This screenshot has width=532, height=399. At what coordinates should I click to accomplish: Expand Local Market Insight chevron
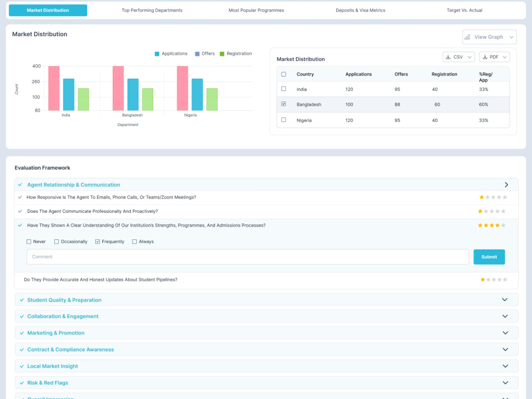505,366
